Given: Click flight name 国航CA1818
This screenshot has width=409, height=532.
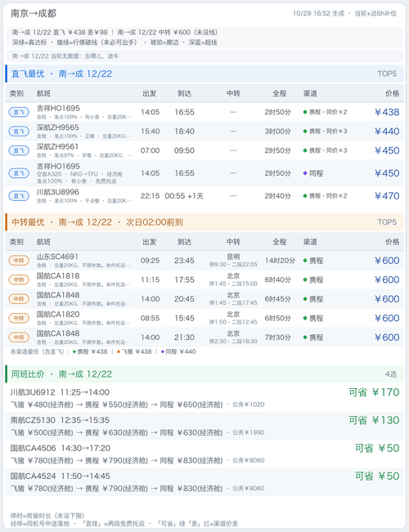Looking at the screenshot, I should click(x=58, y=276).
